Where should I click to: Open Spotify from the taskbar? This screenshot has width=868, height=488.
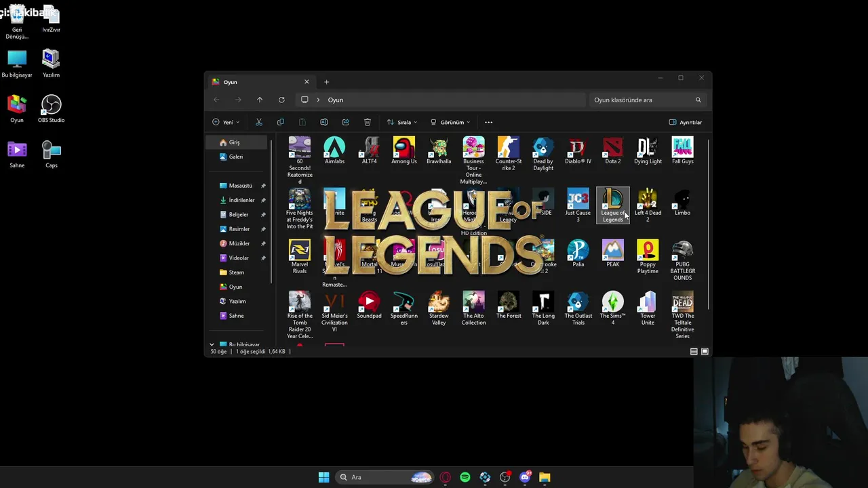pos(465,477)
